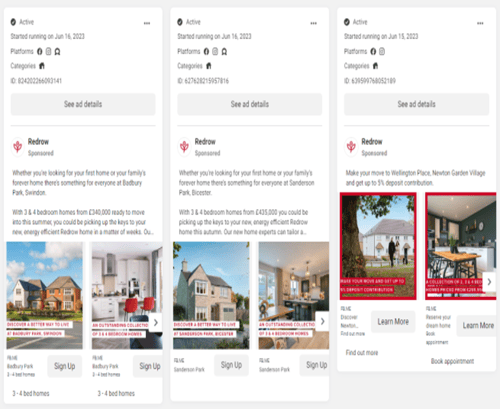This screenshot has width=500, height=409.
Task: Click 'Started running on Jun 15, 2023' text
Action: [381, 36]
